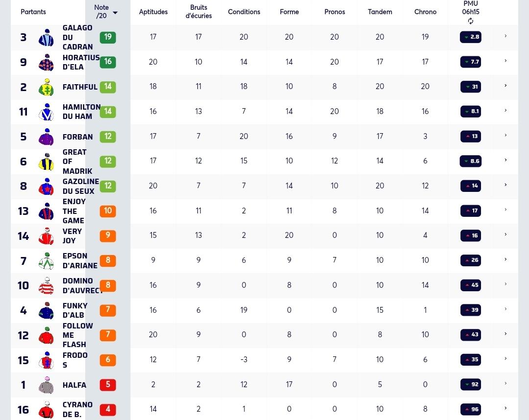
Task: Open the Gazoline du Seux horse link
Action: click(81, 187)
